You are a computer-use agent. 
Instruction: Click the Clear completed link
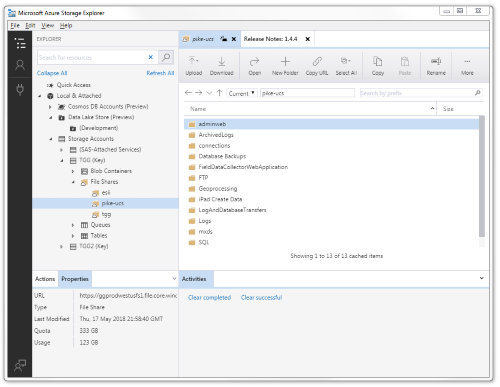click(209, 297)
